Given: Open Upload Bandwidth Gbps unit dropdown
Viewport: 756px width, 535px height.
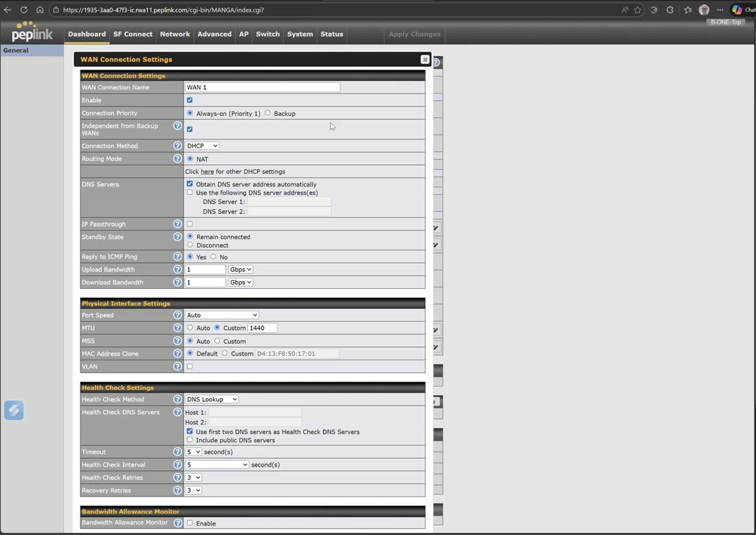Looking at the screenshot, I should tap(241, 269).
